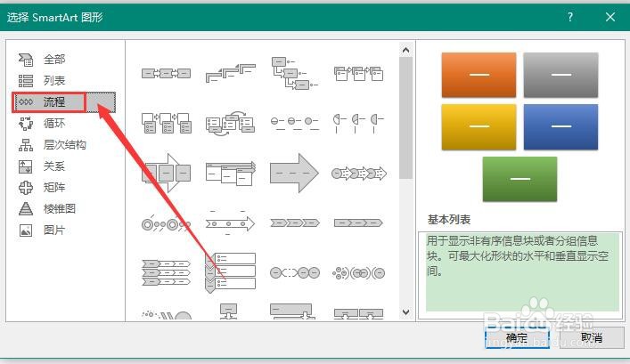Choose the accent process layout in first row
The width and height of the screenshot is (630, 364).
tap(358, 74)
